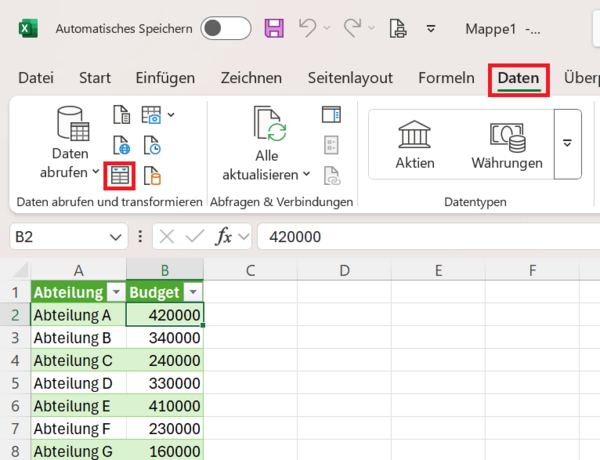Select the Aktien data type
Image resolution: width=600 pixels, height=460 pixels.
point(414,144)
